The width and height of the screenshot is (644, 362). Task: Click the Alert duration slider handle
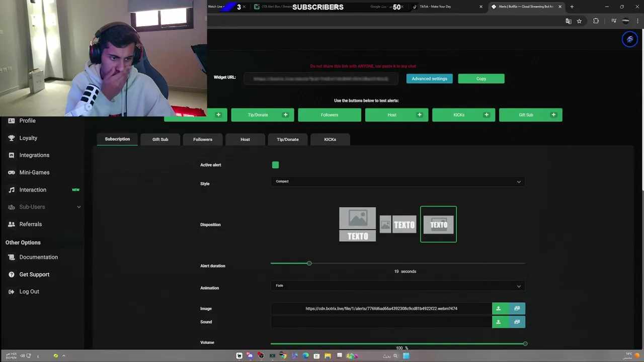309,263
